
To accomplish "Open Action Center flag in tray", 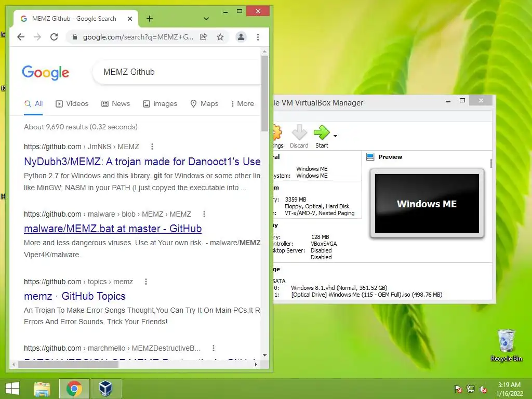I will click(x=458, y=389).
